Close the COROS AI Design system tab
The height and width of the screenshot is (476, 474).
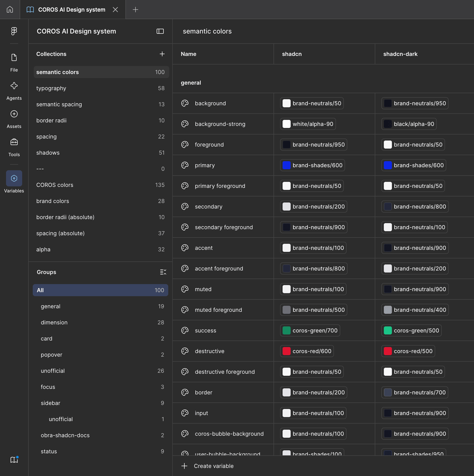(115, 10)
